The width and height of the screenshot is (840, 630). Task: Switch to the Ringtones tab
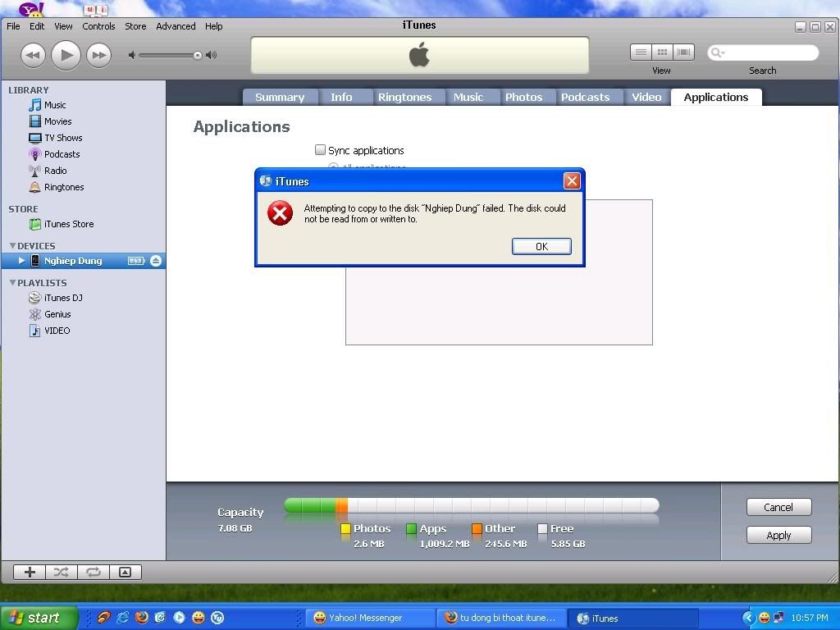tap(404, 98)
